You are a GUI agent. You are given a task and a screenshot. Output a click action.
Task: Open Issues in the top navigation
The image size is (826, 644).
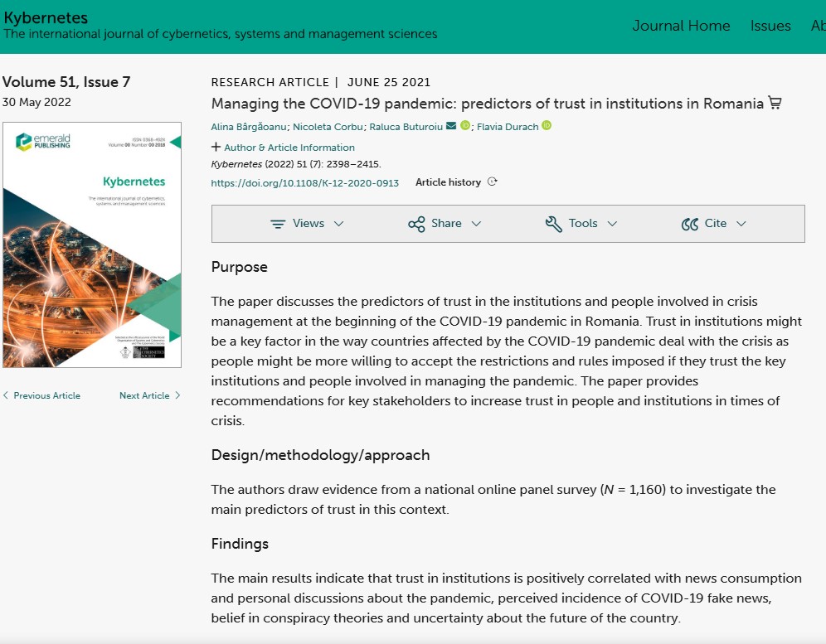pyautogui.click(x=770, y=26)
